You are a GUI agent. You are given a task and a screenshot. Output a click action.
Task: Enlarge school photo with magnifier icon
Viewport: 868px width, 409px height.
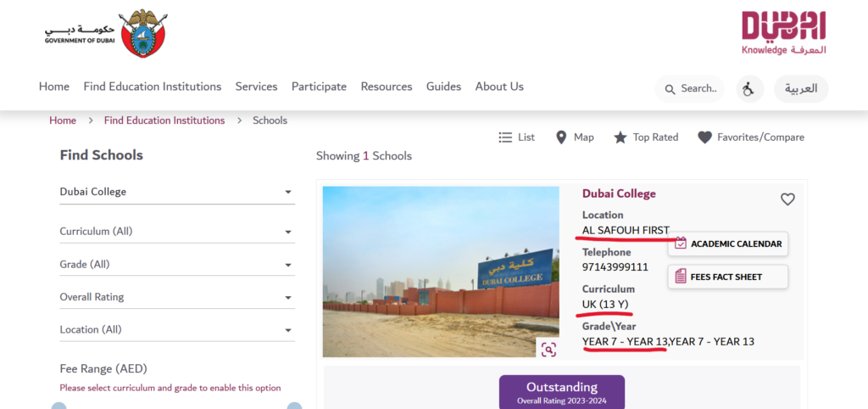pyautogui.click(x=548, y=349)
